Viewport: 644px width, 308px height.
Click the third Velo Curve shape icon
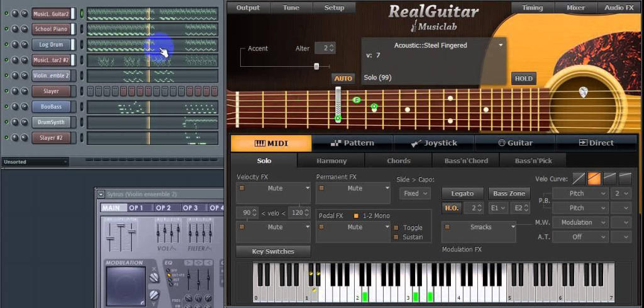[609, 178]
